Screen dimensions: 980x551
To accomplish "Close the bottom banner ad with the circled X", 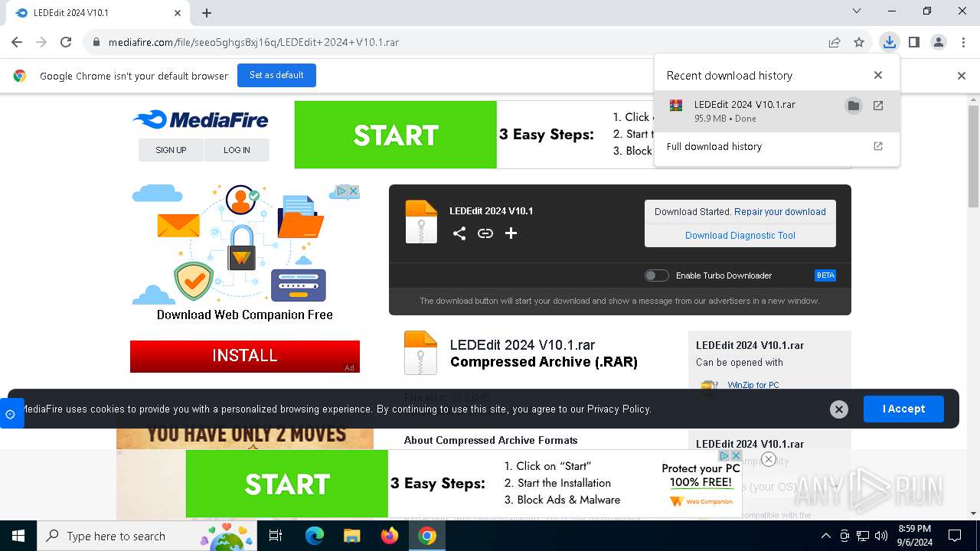I will tap(769, 459).
